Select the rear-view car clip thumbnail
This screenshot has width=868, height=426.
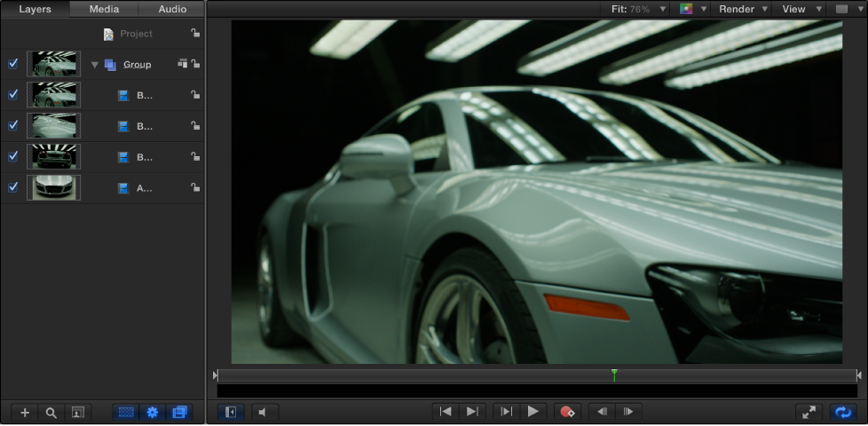pyautogui.click(x=54, y=156)
